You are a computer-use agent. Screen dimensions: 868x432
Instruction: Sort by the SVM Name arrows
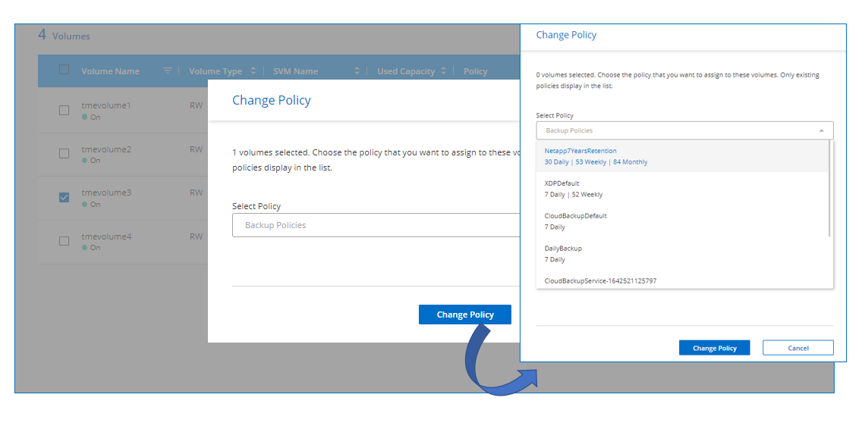tap(357, 70)
